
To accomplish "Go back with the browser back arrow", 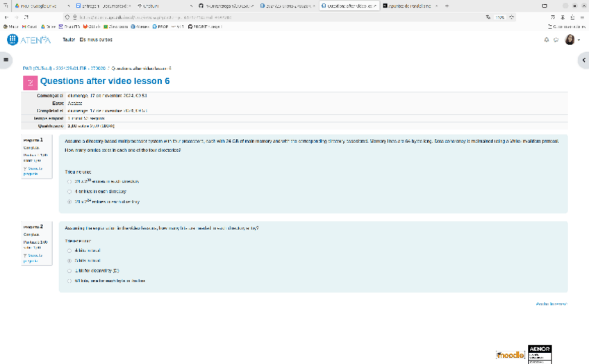I will click(6, 17).
